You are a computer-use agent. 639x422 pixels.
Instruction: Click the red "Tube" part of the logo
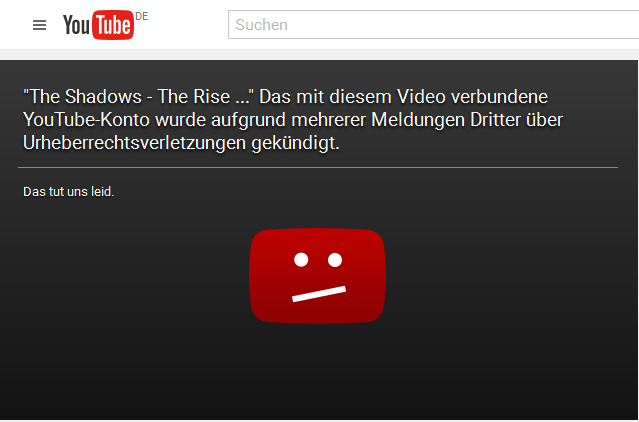tap(113, 25)
